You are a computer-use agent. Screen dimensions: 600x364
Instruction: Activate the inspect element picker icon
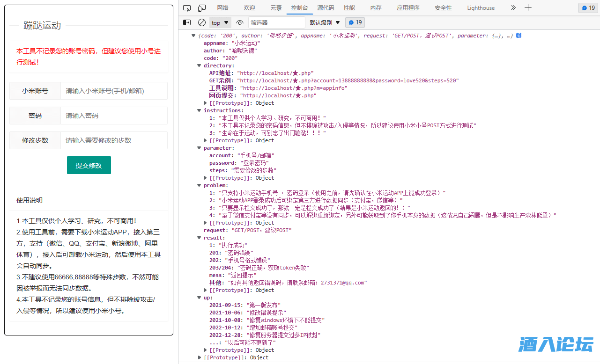click(187, 7)
